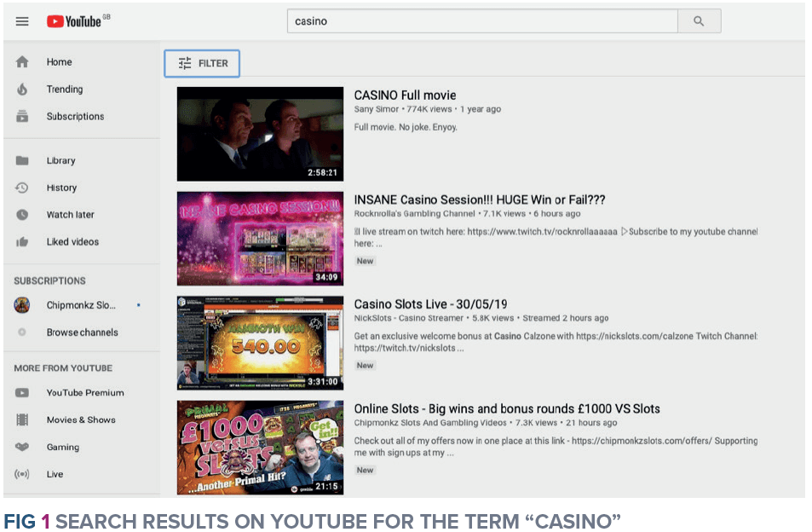Open the Sany Simor channel
The image size is (812, 532).
pyautogui.click(x=377, y=109)
